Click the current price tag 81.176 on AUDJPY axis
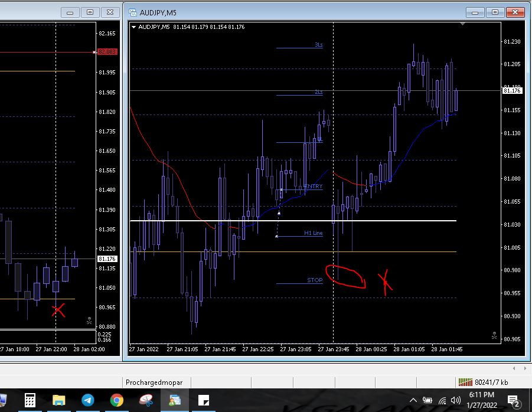The image size is (532, 412). [512, 90]
